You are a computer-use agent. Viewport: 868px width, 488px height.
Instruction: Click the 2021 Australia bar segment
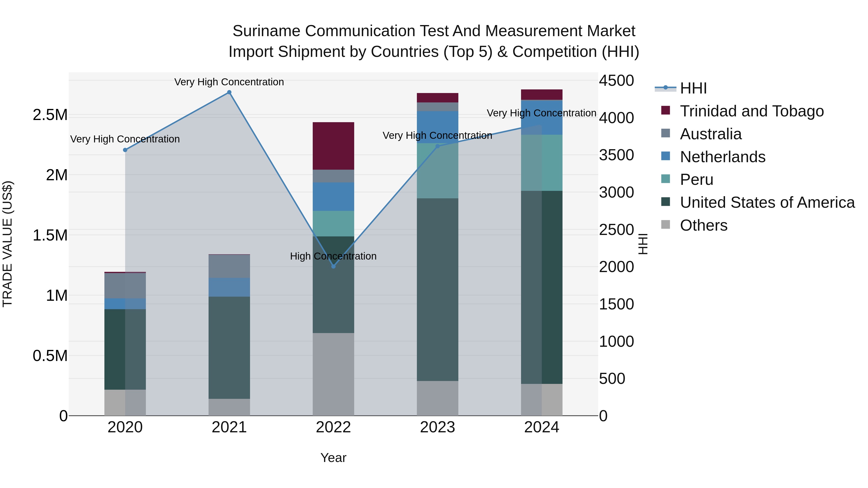(229, 266)
